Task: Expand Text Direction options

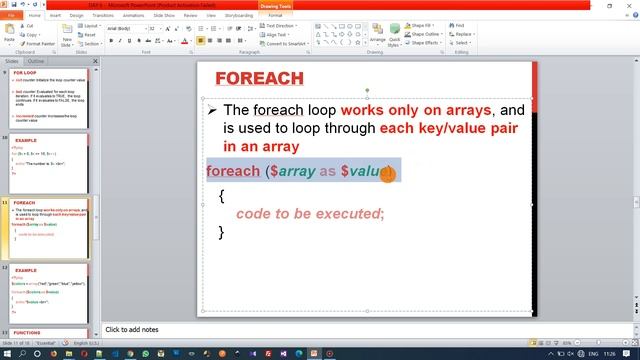Action: tap(279, 26)
